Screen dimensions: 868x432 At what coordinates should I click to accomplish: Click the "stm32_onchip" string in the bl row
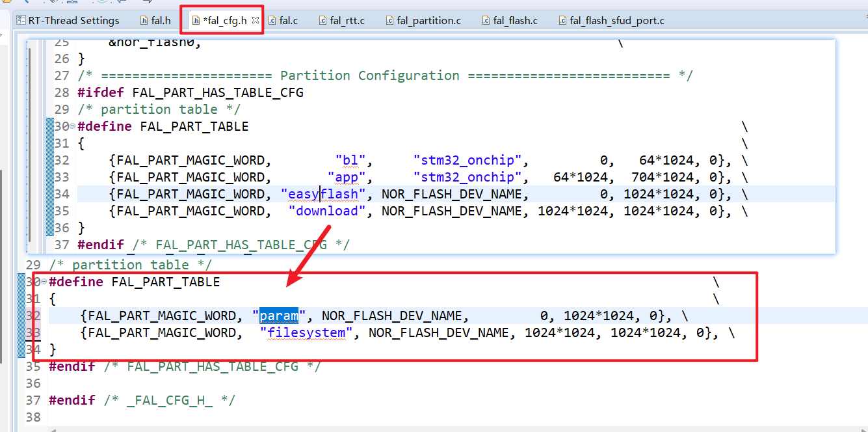click(x=468, y=160)
